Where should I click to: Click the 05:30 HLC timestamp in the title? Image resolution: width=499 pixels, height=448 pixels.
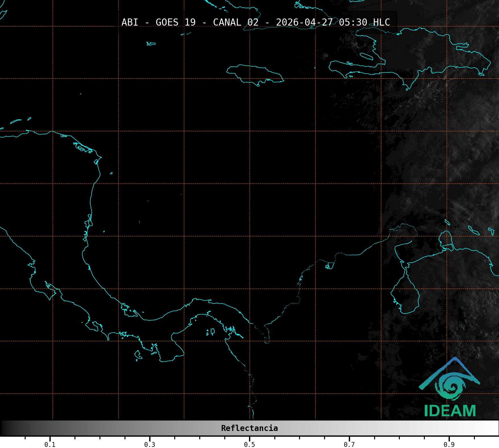364,22
